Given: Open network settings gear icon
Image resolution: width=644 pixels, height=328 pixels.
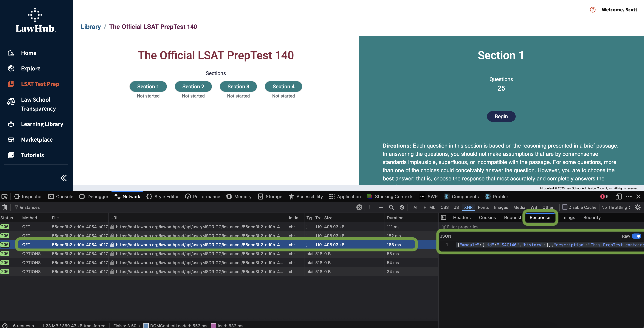Looking at the screenshot, I should [637, 207].
